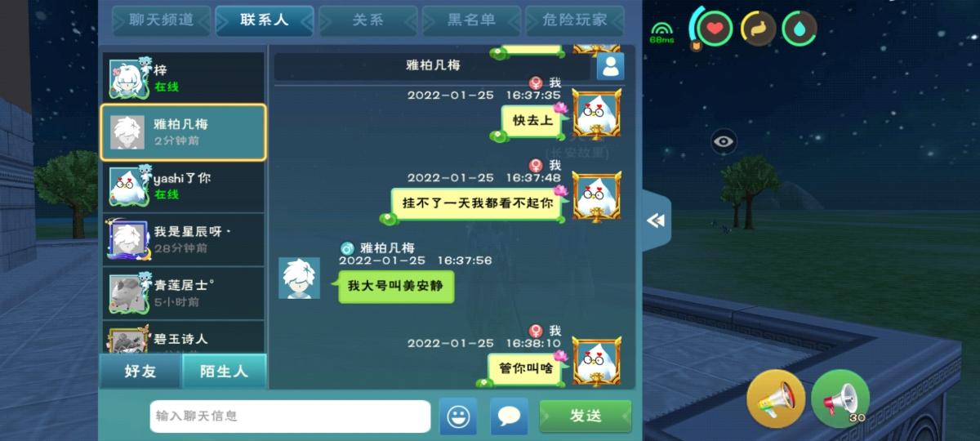This screenshot has width=980, height=441.
Task: Switch to the 黑名单 tab
Action: click(471, 20)
